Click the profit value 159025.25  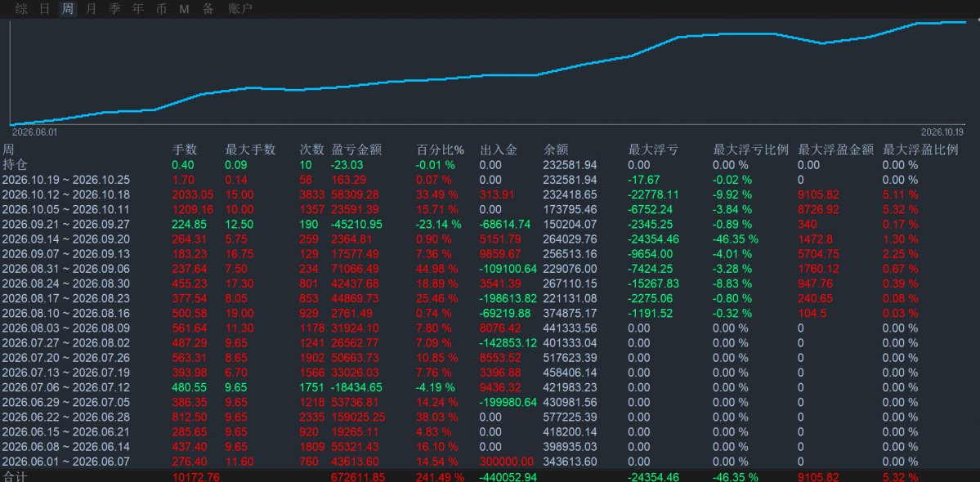pos(358,417)
